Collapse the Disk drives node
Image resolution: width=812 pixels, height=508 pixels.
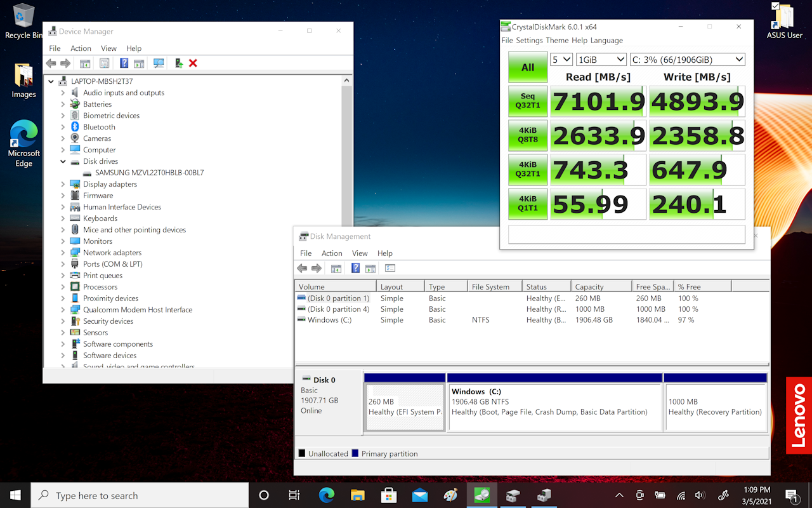63,161
